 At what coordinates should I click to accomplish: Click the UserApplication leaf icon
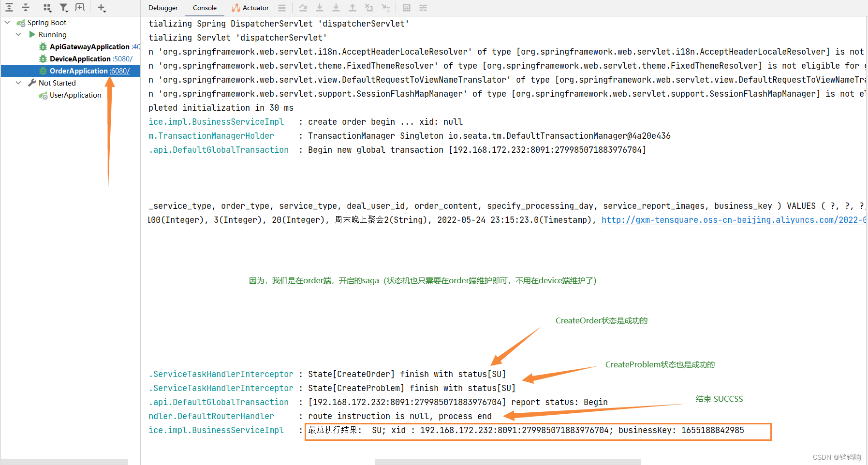click(x=43, y=95)
